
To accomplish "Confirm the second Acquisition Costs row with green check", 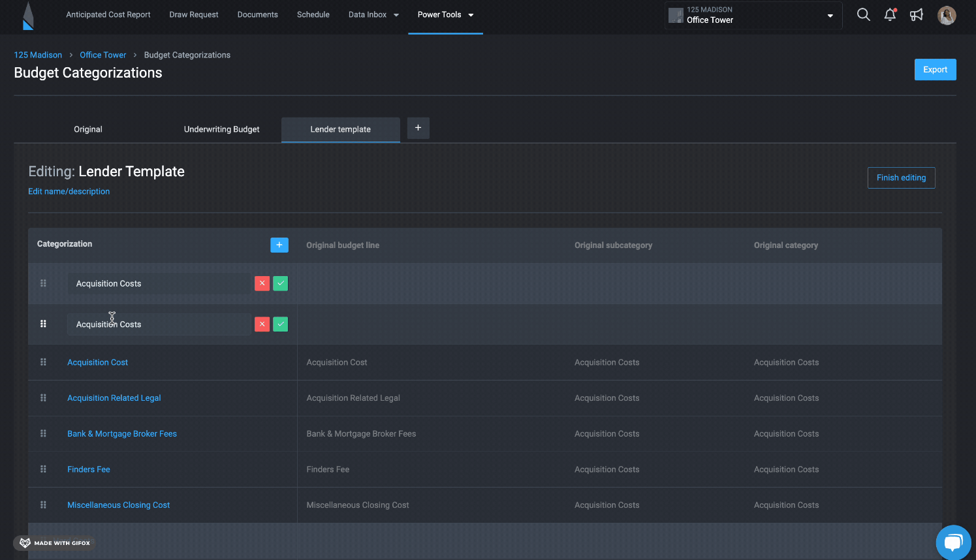I will click(x=280, y=324).
